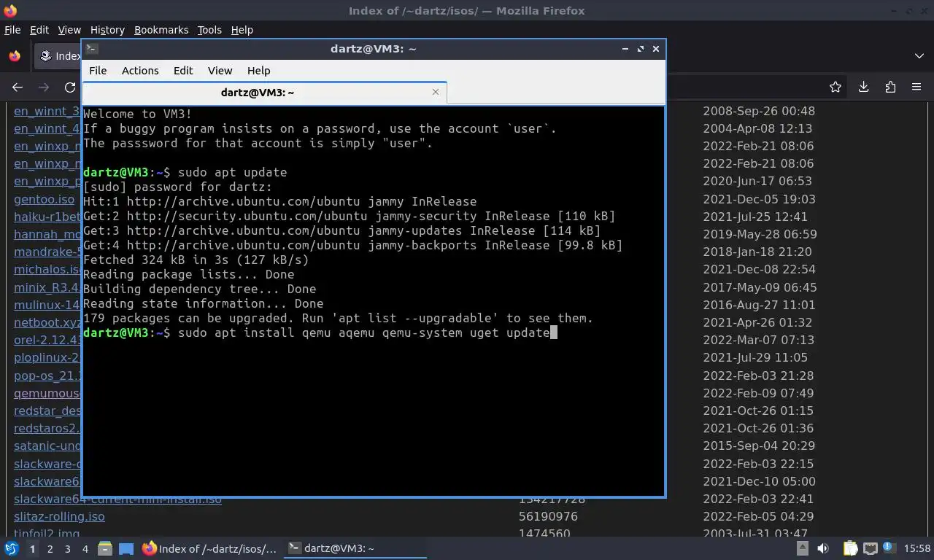
Task: Open the Firefox File menu
Action: click(12, 30)
